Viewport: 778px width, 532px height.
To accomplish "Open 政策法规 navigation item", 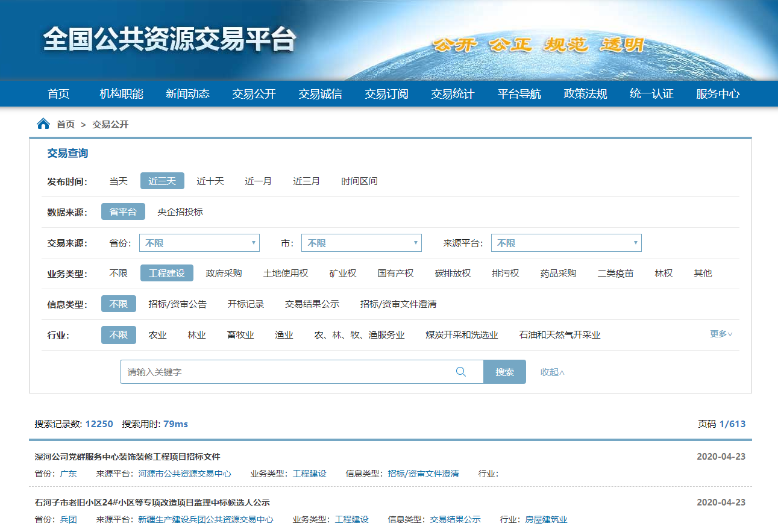I will tap(586, 94).
